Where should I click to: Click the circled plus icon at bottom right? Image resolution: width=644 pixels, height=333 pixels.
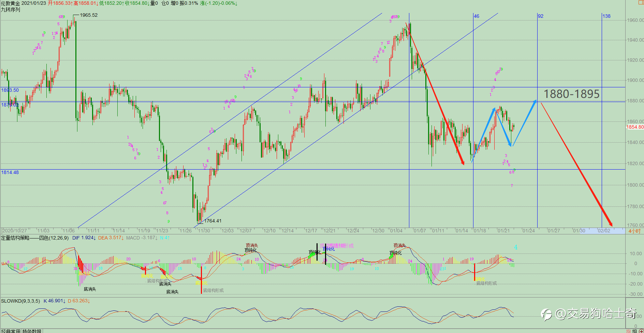(x=641, y=331)
